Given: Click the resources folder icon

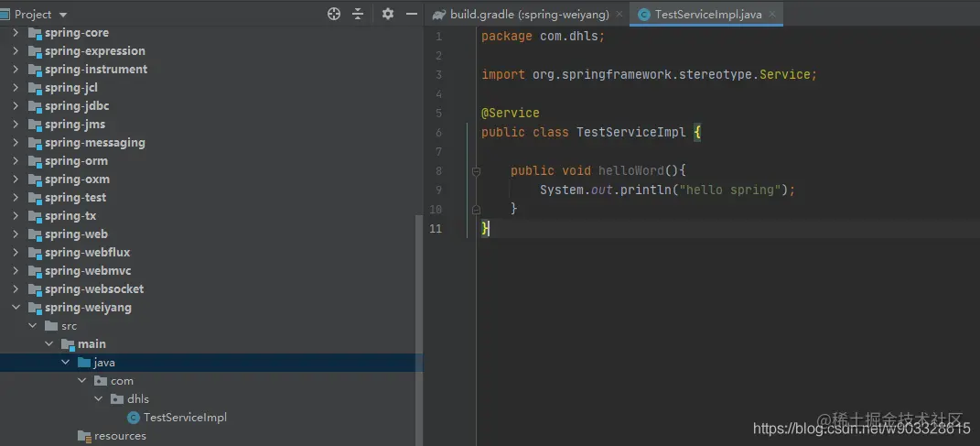Looking at the screenshot, I should [84, 436].
